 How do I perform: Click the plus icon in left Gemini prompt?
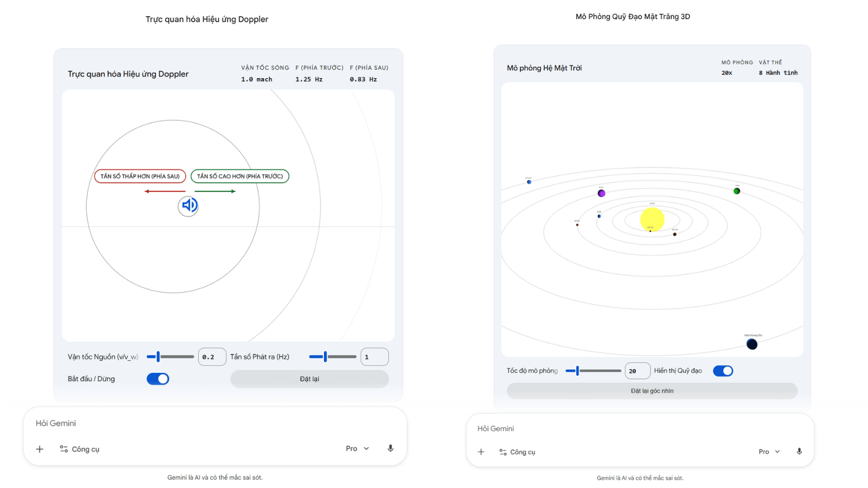(x=40, y=449)
